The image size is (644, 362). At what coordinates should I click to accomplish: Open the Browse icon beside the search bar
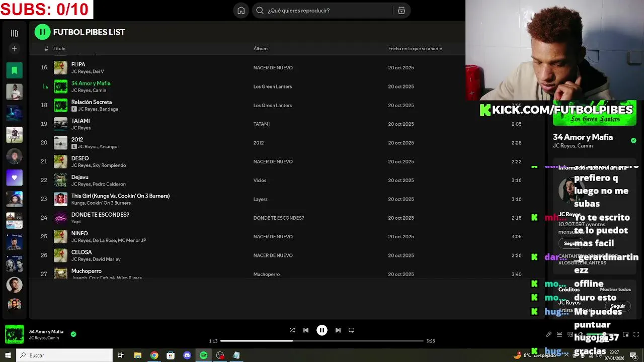click(x=401, y=11)
